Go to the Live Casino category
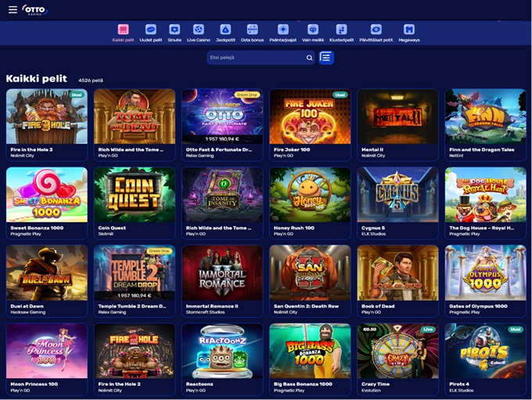This screenshot has width=532, height=400. coord(199,33)
